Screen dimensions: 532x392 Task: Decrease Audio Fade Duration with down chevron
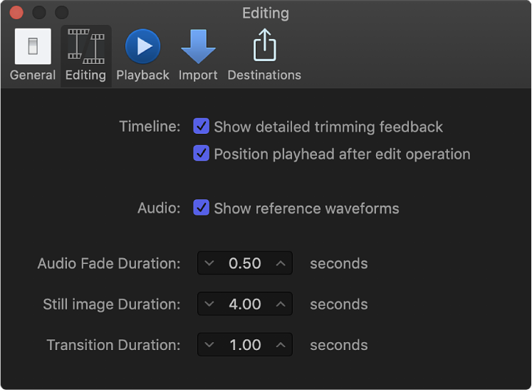(x=209, y=263)
